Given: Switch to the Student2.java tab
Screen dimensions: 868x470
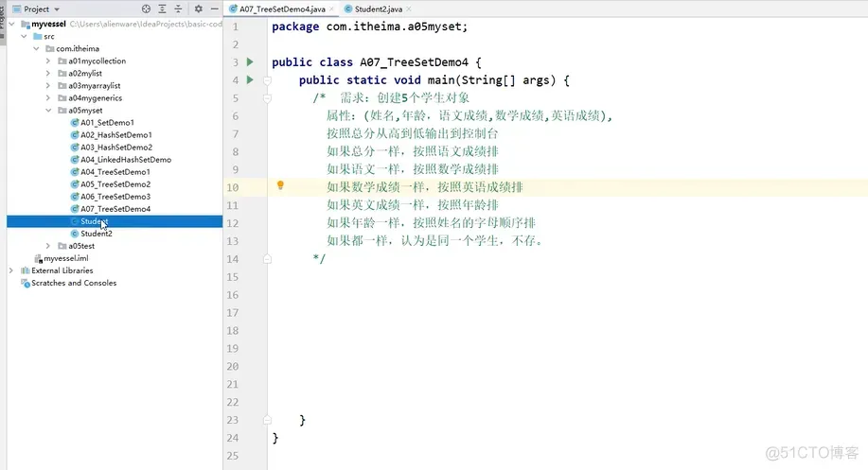Looking at the screenshot, I should pyautogui.click(x=378, y=9).
